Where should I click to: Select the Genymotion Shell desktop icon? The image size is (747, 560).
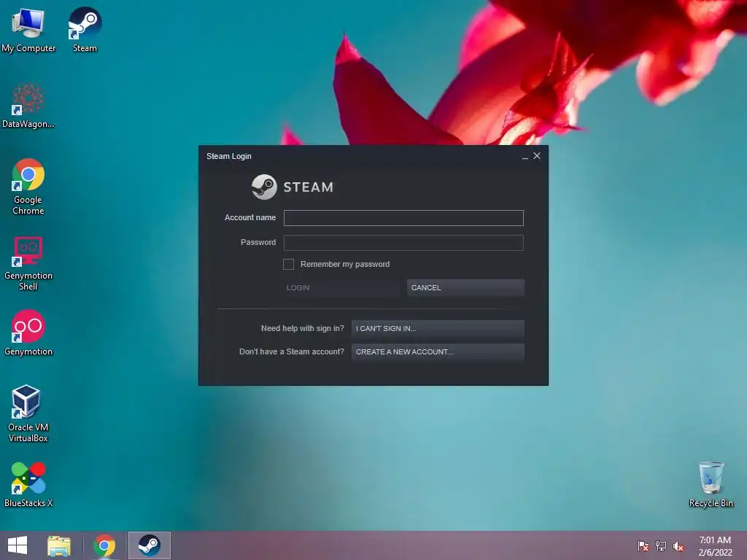tap(28, 262)
